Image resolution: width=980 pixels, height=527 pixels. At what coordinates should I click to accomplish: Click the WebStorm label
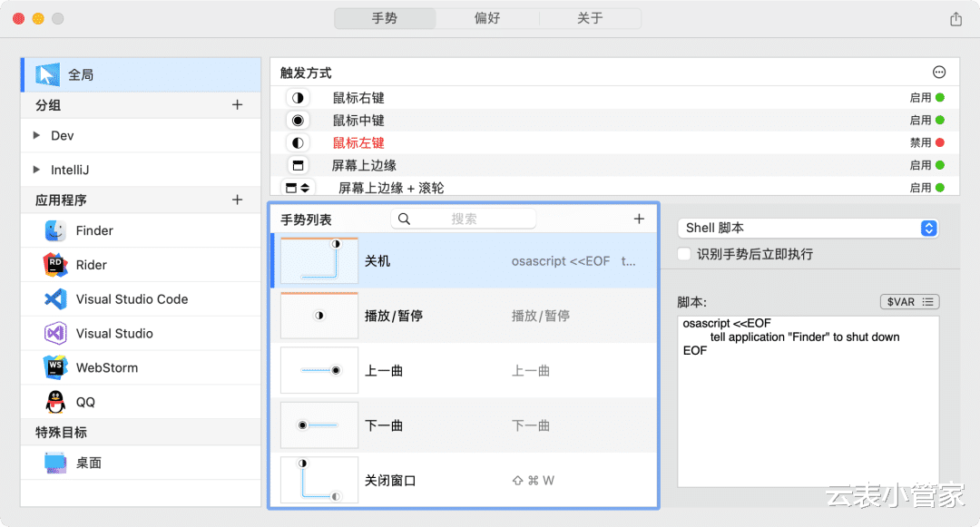107,367
